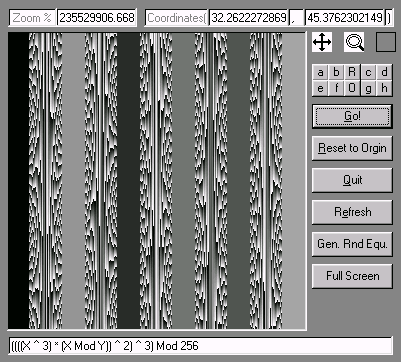Click the small 'd' preset button

[x=384, y=72]
